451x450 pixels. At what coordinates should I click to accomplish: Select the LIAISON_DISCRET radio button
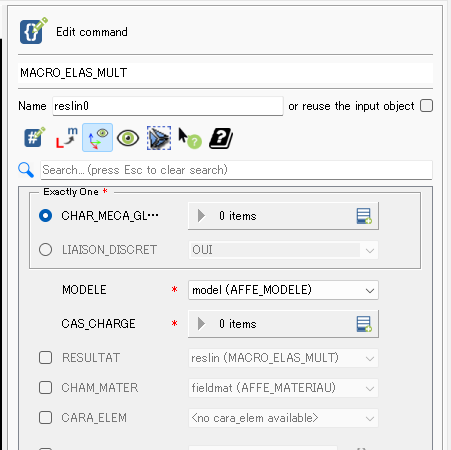45,250
